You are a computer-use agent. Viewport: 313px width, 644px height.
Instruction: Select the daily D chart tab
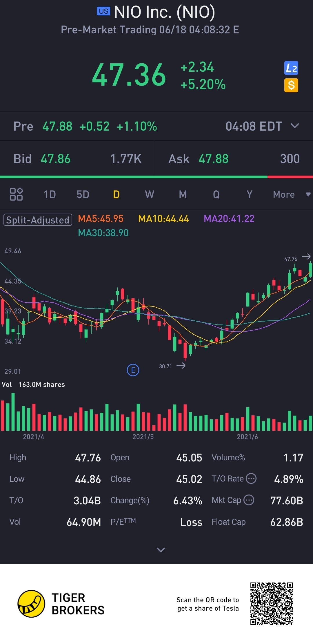click(116, 194)
